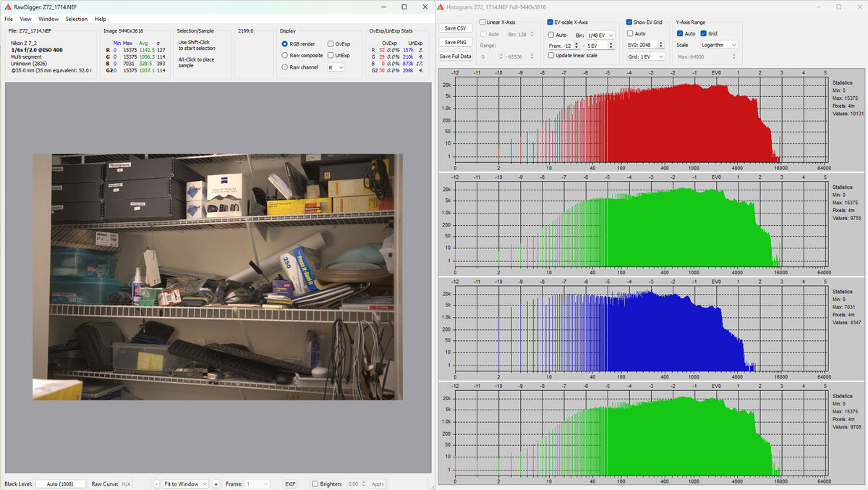Click the RawDigger app logo in title bar
This screenshot has width=868, height=490.
click(x=7, y=7)
